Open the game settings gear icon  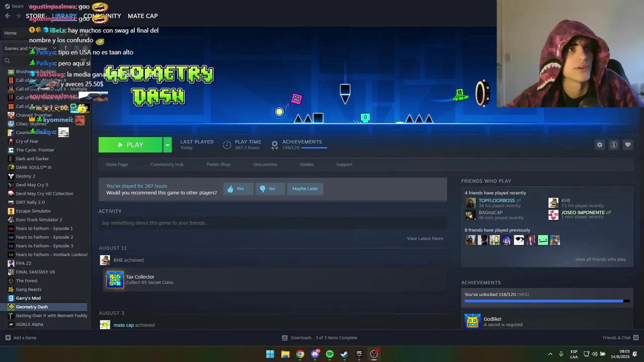[x=599, y=145]
